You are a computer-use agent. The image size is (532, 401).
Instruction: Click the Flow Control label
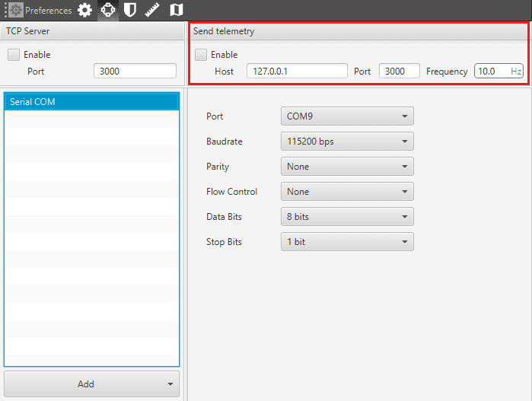point(231,192)
